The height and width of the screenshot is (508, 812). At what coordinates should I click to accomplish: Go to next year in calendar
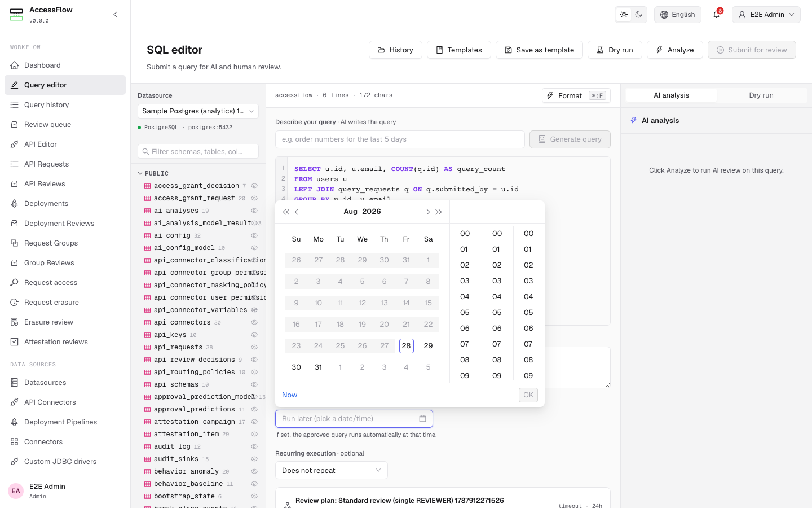click(x=439, y=212)
